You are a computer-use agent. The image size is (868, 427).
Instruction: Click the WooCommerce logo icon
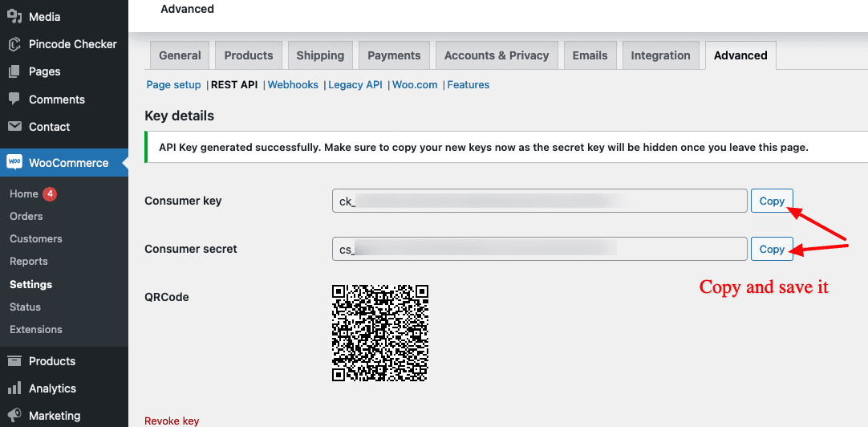(14, 162)
